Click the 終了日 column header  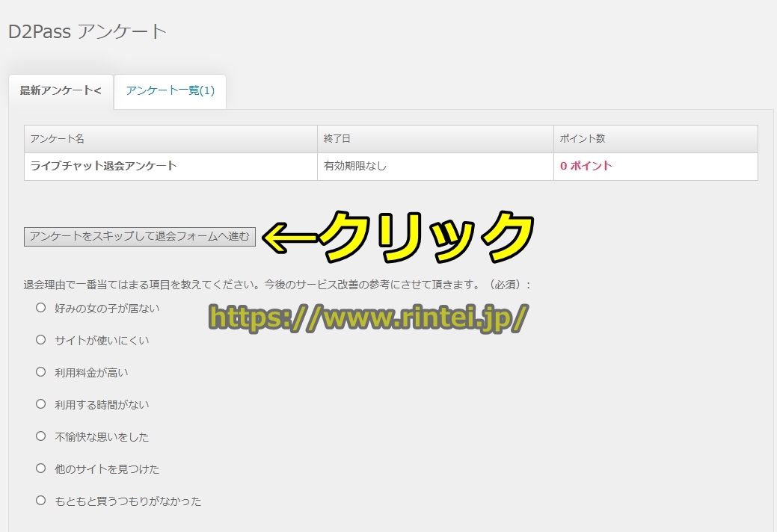click(x=337, y=139)
